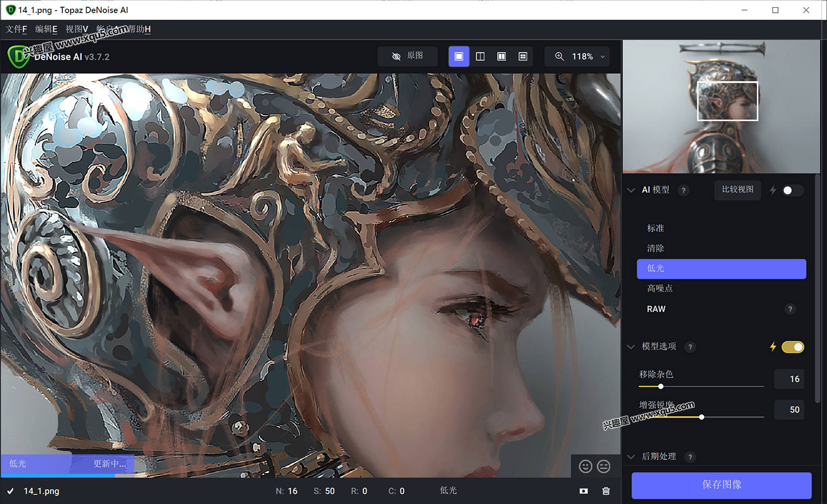The width and height of the screenshot is (827, 504).
Task: Click the happy face feedback icon
Action: [x=586, y=467]
